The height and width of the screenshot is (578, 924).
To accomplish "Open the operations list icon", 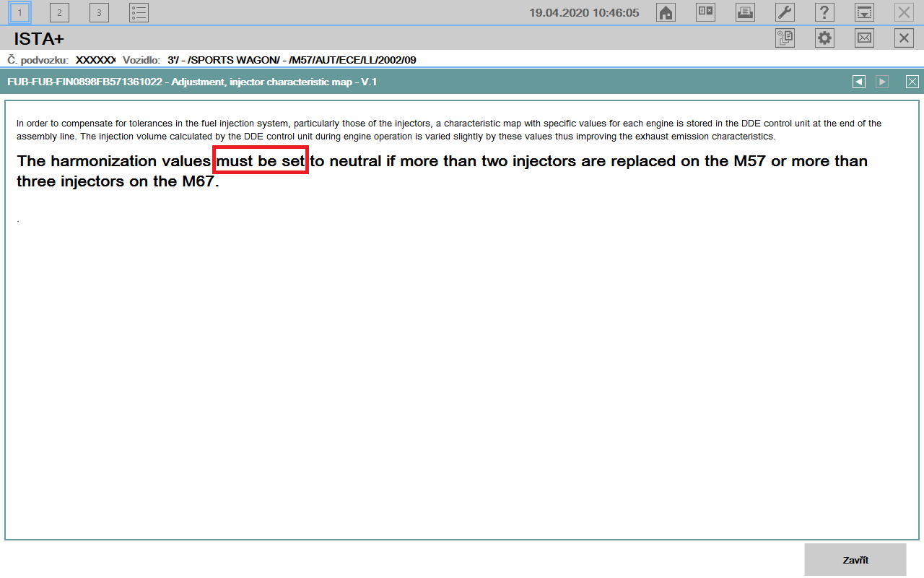I will 139,12.
